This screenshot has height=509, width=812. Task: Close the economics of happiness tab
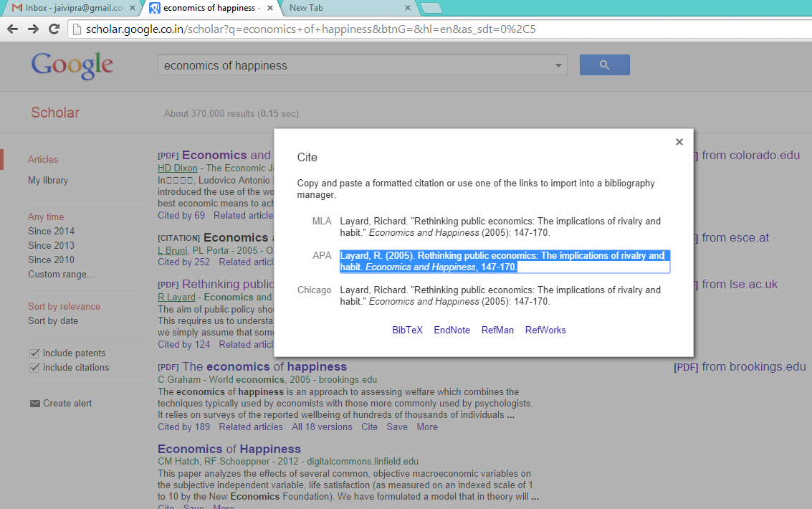[269, 8]
